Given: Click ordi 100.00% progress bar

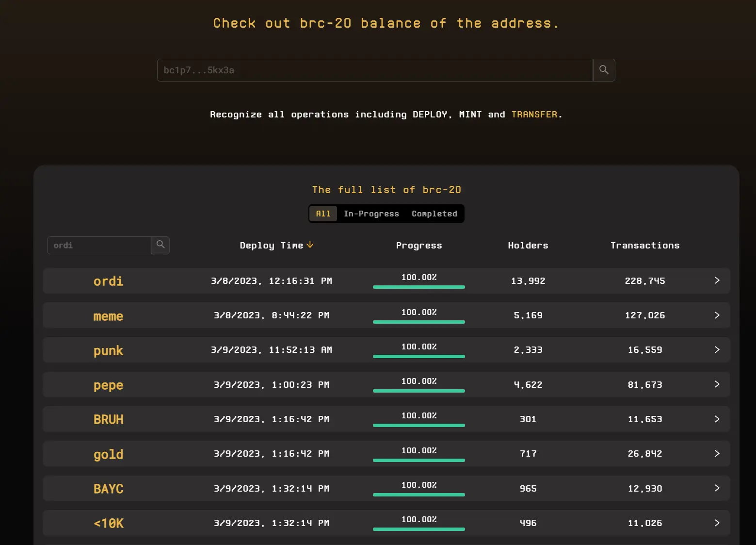Looking at the screenshot, I should (x=419, y=287).
